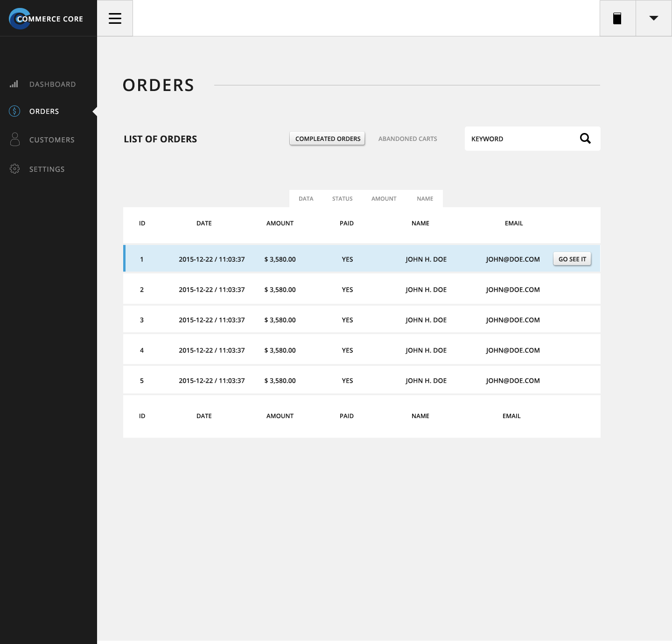Choose the Name sort tab
Viewport: 672px width, 644px height.
[425, 199]
